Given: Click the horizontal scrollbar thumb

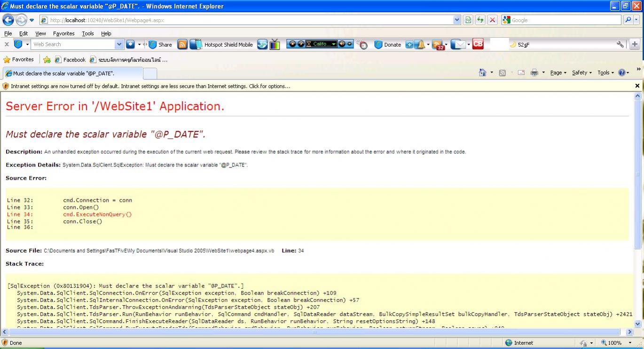Looking at the screenshot, I should coord(315,332).
